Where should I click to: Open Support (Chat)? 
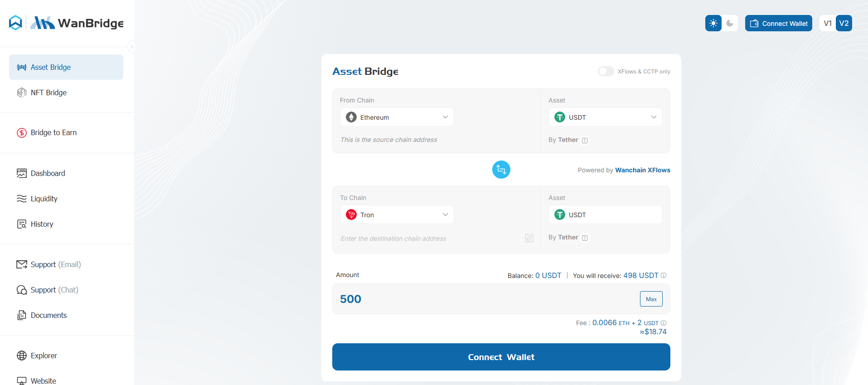point(66,290)
